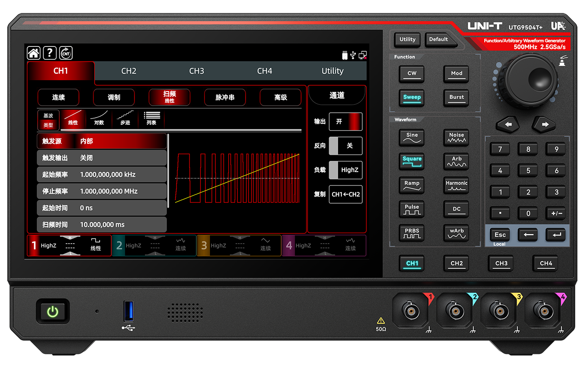Switch to the CH4 tab
This screenshot has width=588, height=366.
(x=265, y=71)
